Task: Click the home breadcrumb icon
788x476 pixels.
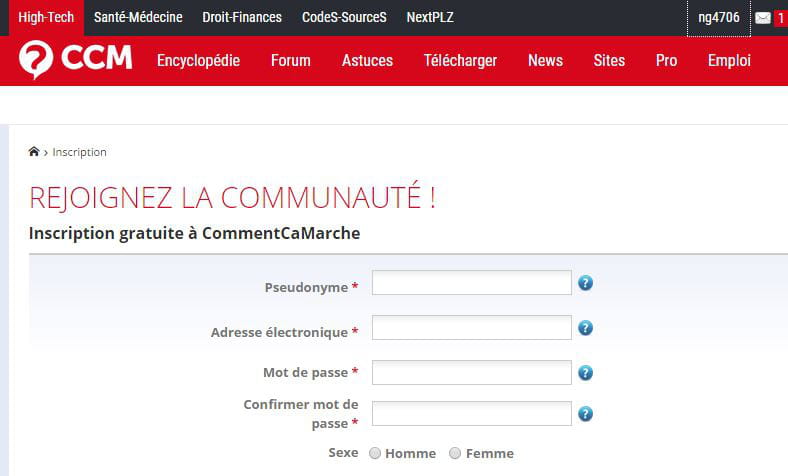Action: [x=34, y=151]
